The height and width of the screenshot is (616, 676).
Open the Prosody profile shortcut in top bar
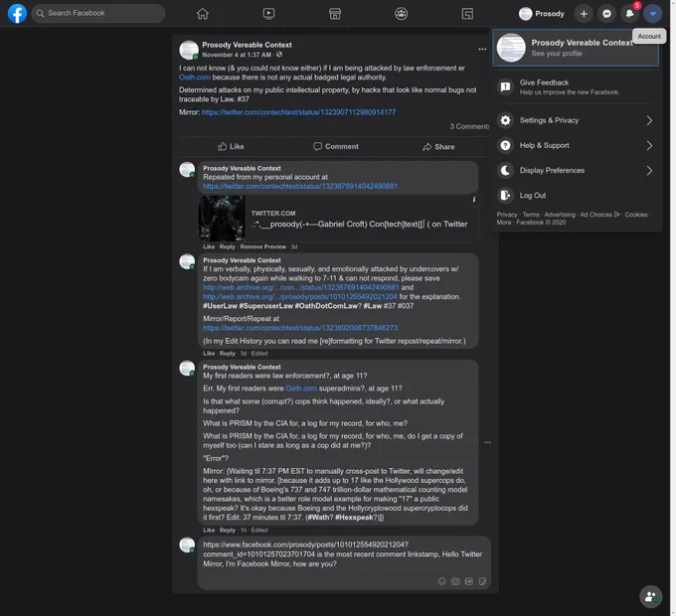pos(542,14)
